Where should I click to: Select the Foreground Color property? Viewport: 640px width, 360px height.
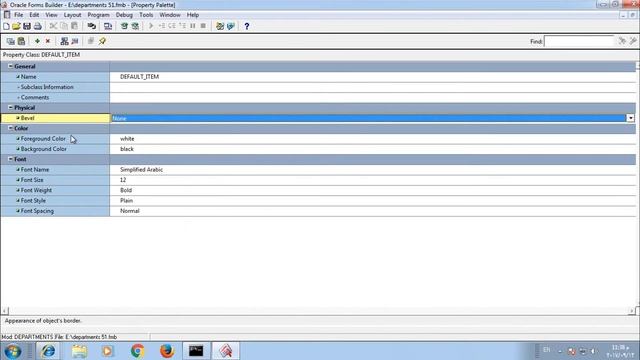coord(55,139)
